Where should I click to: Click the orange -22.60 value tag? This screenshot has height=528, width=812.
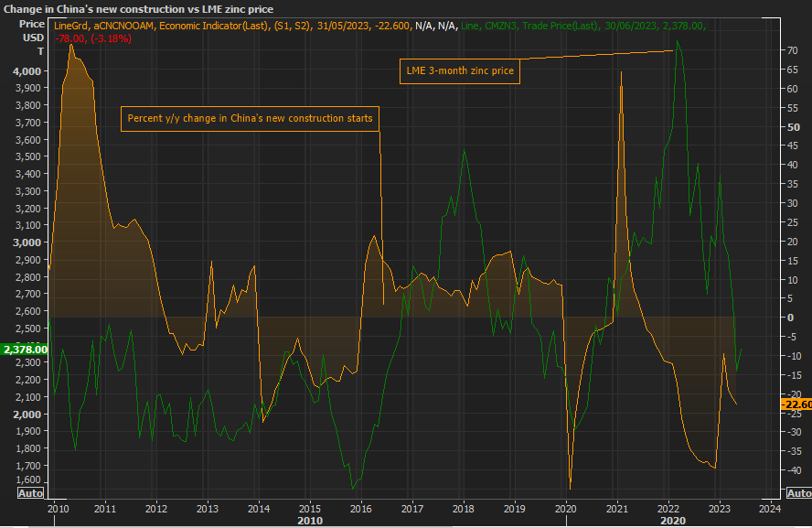795,404
